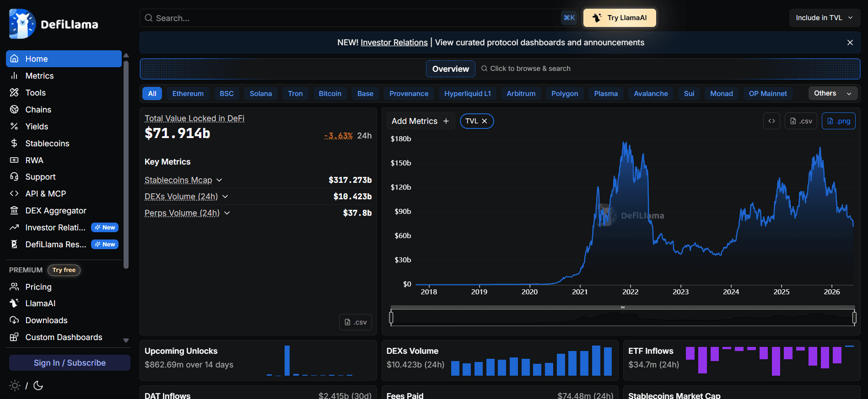Open the embed code icon button

[771, 121]
